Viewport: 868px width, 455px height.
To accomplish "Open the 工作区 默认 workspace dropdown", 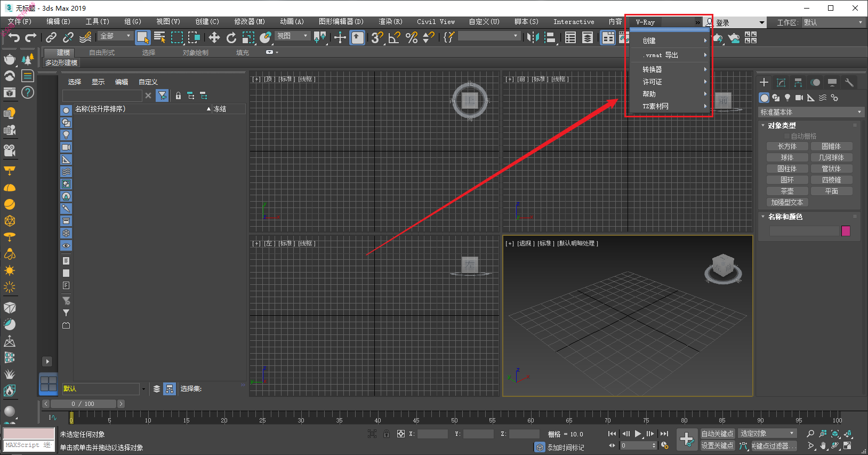I will 833,22.
